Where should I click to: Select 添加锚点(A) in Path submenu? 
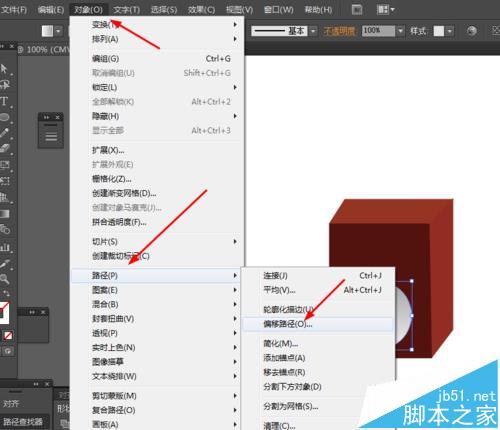[318, 358]
